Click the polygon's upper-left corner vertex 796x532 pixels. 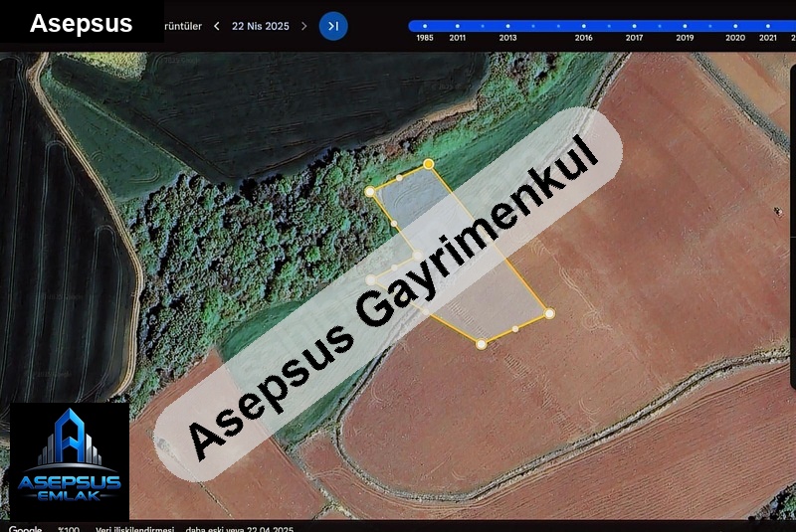[x=370, y=191]
